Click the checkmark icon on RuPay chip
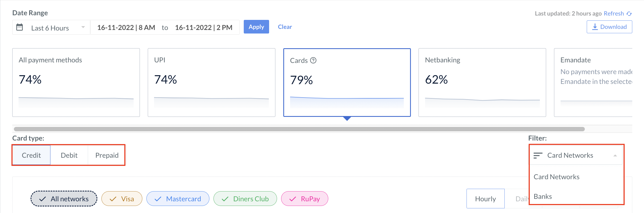This screenshot has width=644, height=213. pyautogui.click(x=293, y=199)
